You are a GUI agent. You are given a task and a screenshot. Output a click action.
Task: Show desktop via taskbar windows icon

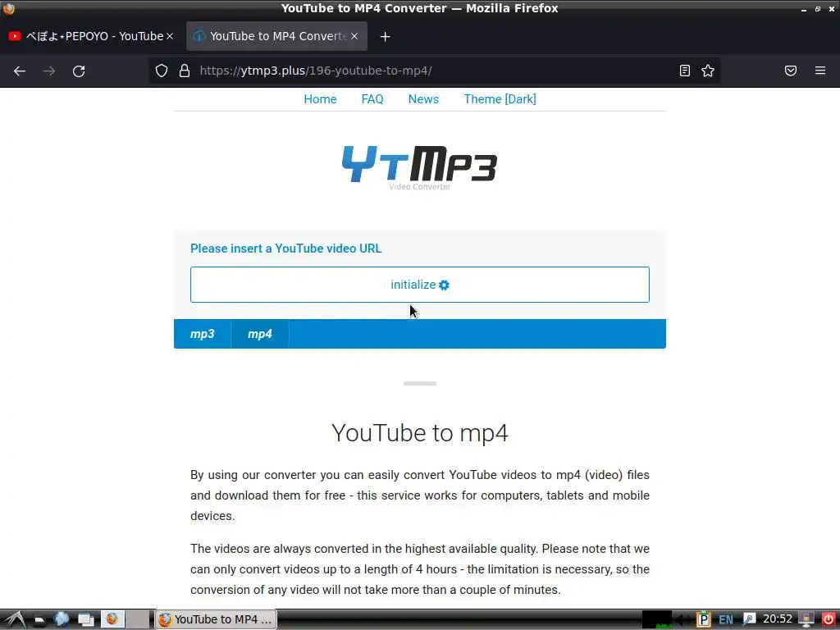[85, 620]
